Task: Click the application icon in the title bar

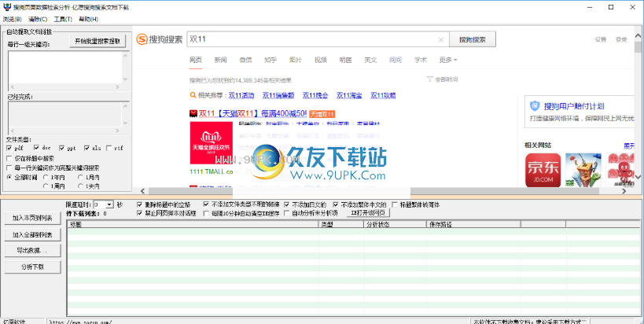Action: (x=6, y=7)
